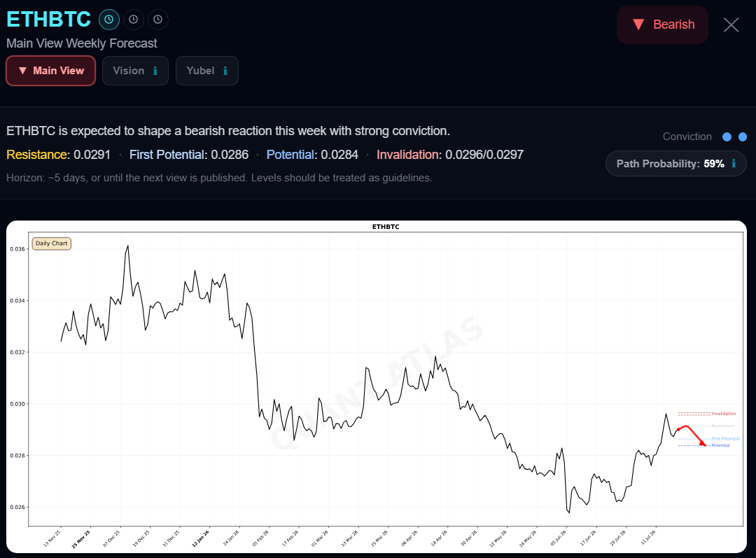Screen dimensions: 756x558
Task: Click the red Invalidation line label on chart
Action: pyautogui.click(x=724, y=414)
